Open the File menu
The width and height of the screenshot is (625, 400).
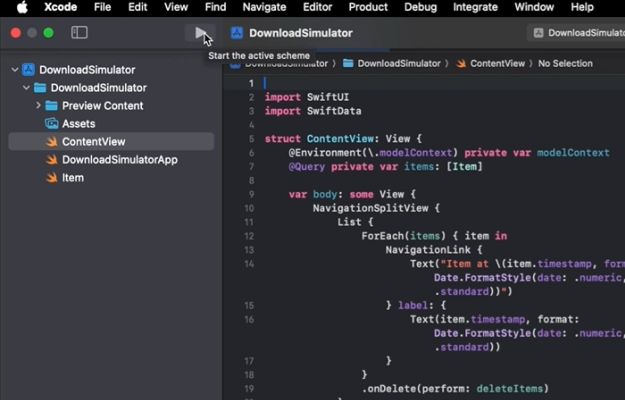coord(102,7)
